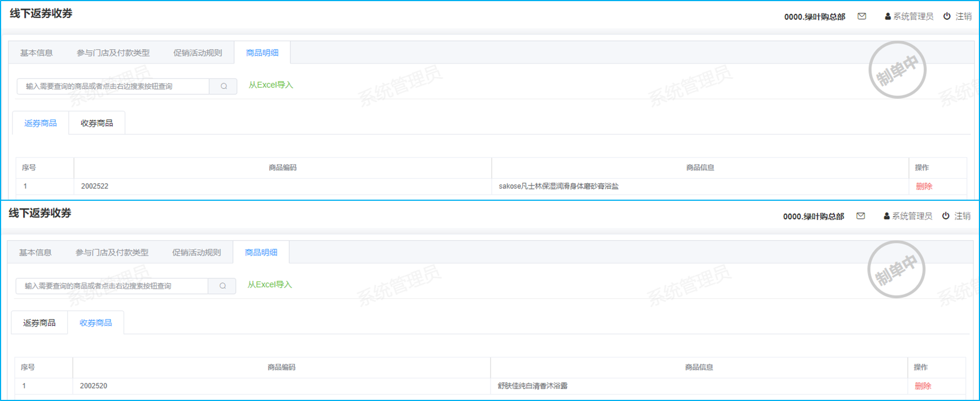This screenshot has height=401, width=980.
Task: Click user icon beside 系统管理员 in 2002520 panel
Action: pyautogui.click(x=886, y=216)
